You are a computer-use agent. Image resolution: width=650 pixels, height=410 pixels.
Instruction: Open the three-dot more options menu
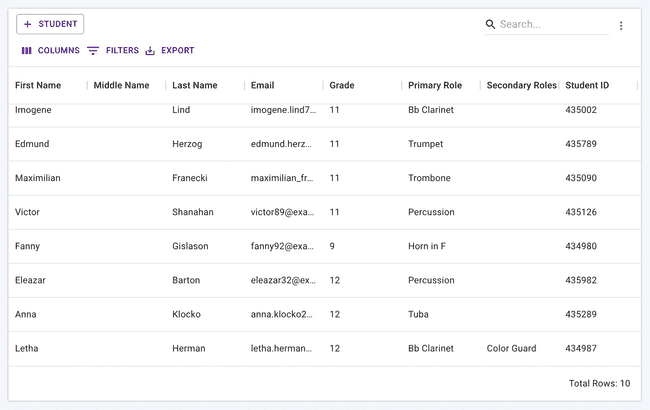point(621,26)
